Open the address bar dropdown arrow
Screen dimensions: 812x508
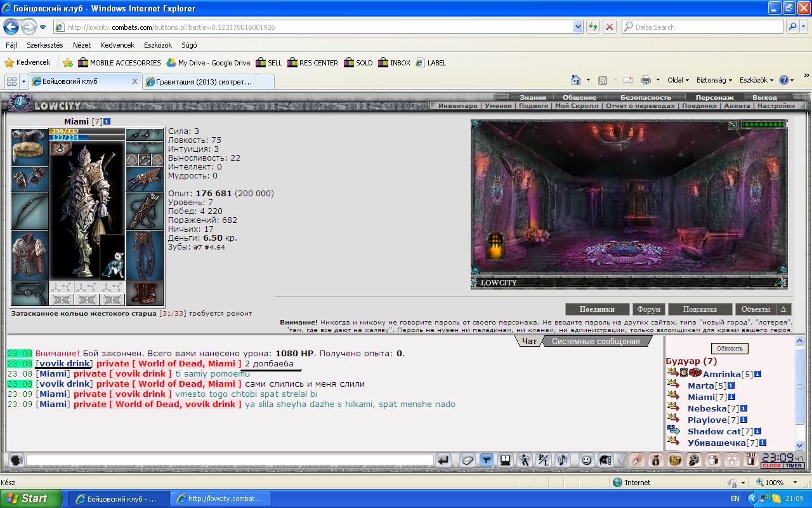pyautogui.click(x=578, y=27)
